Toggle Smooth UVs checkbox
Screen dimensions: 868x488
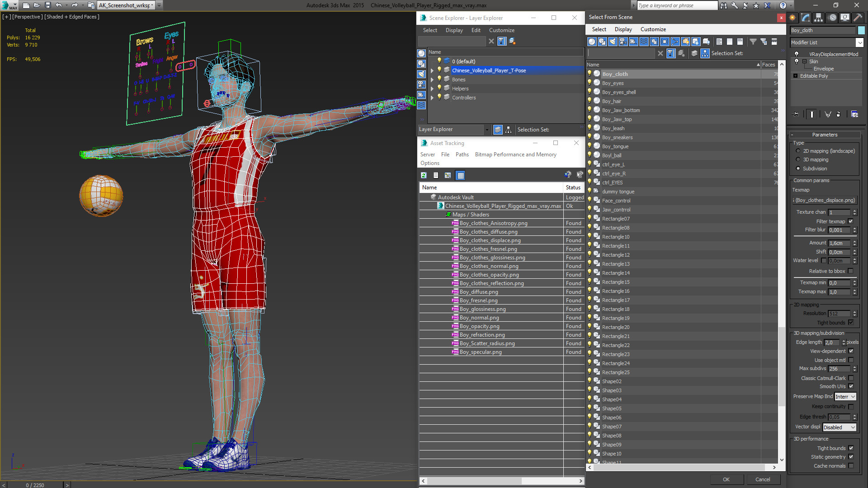pos(851,386)
